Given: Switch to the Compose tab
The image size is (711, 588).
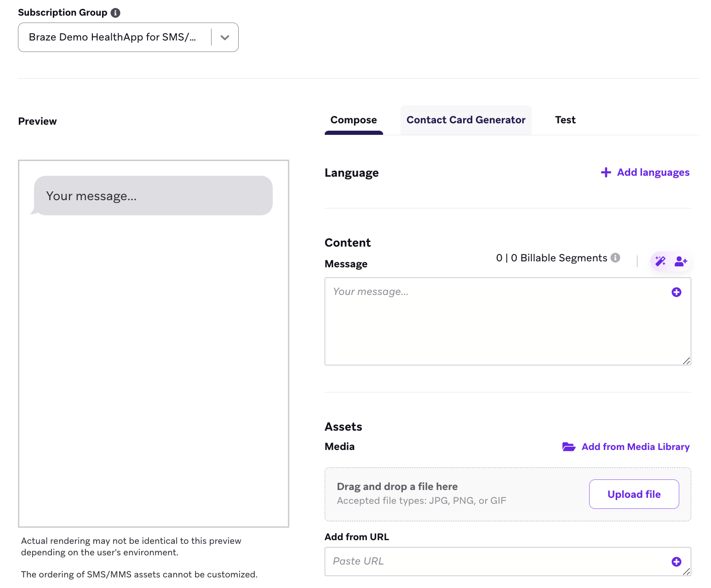Looking at the screenshot, I should coord(354,120).
